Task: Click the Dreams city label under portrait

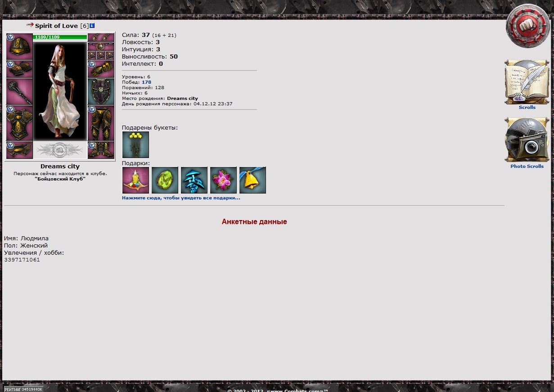Action: (60, 167)
